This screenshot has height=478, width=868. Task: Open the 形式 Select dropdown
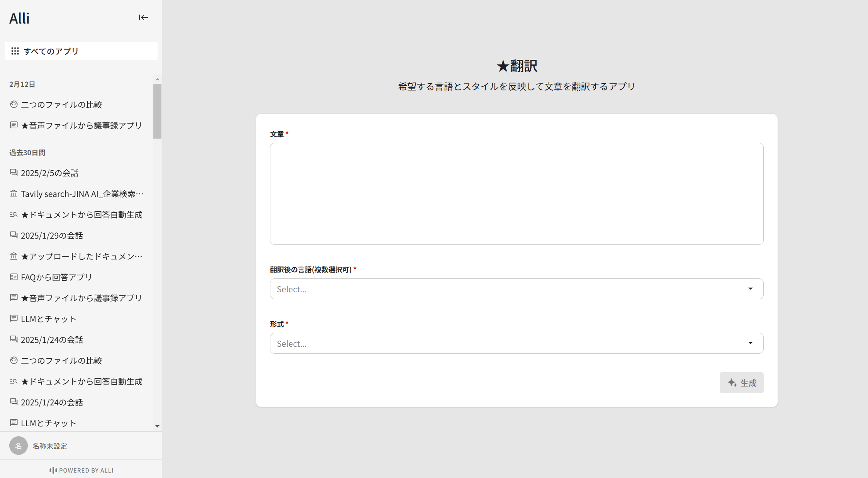click(516, 343)
